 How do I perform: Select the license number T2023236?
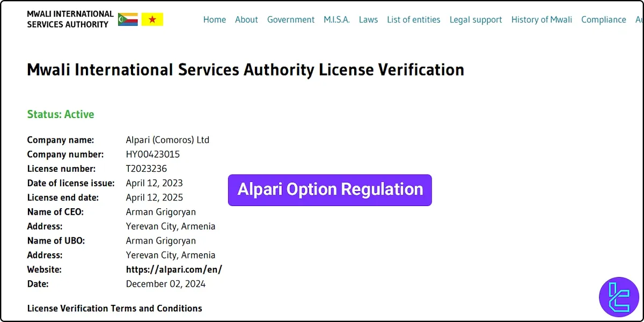[146, 169]
